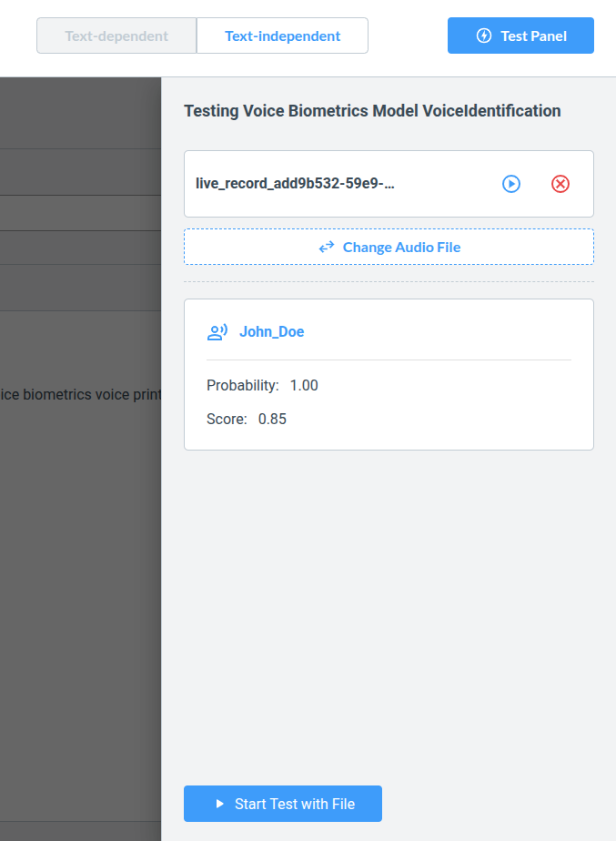Click the Testing Voice Biometrics Model heading
The width and height of the screenshot is (616, 841).
point(372,111)
